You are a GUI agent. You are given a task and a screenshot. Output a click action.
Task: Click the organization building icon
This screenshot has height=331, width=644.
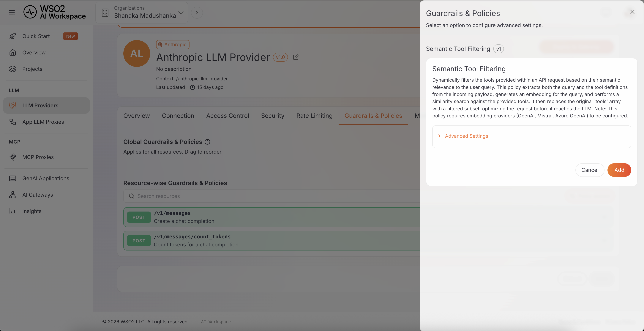tap(105, 12)
